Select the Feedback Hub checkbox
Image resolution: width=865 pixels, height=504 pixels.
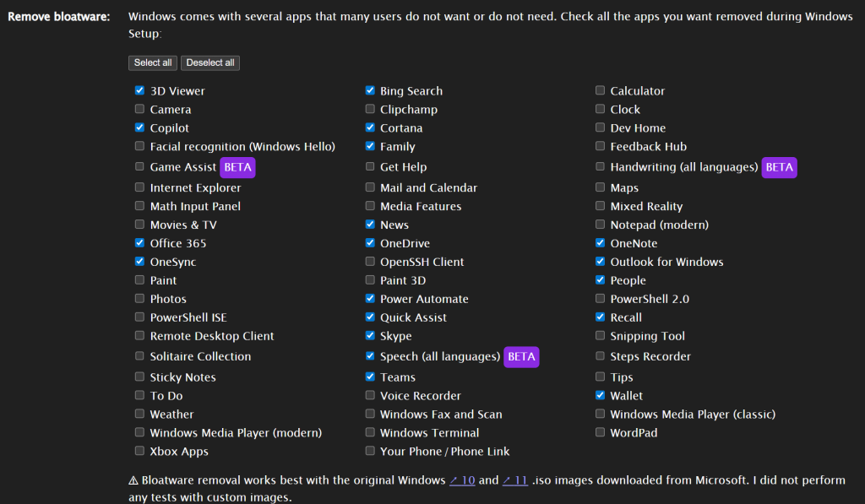(601, 146)
